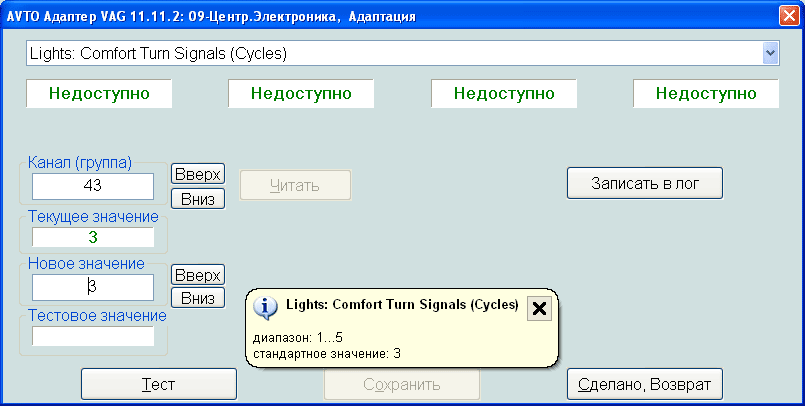Click Записать в лог button

[x=644, y=184]
